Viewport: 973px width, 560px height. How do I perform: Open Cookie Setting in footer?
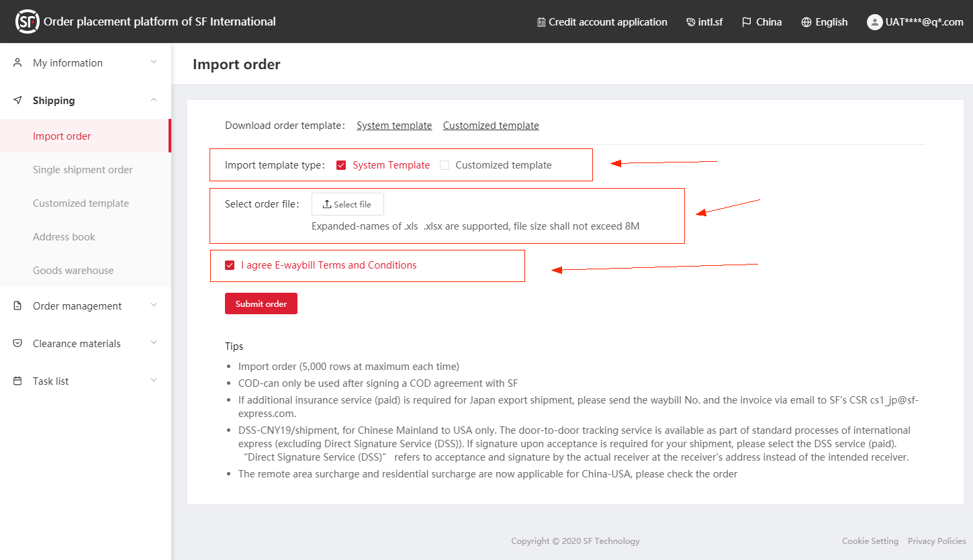click(x=870, y=541)
